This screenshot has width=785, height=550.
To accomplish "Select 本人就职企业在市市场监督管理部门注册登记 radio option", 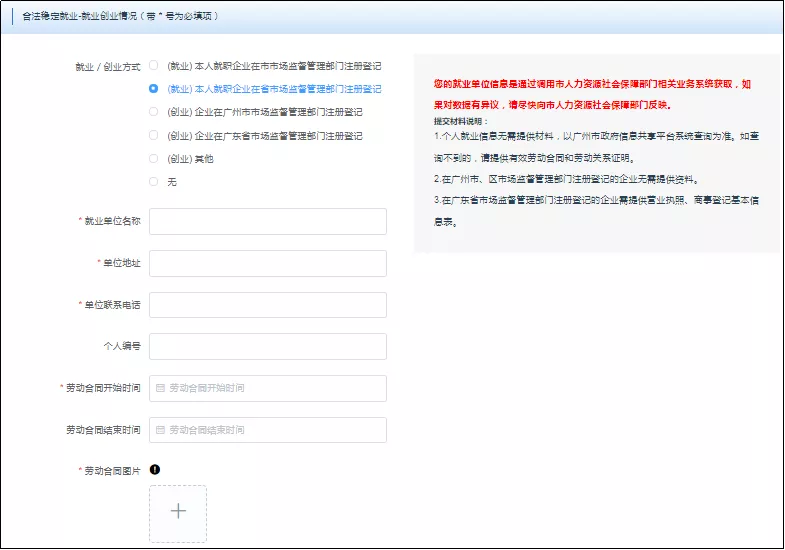I will pyautogui.click(x=154, y=66).
